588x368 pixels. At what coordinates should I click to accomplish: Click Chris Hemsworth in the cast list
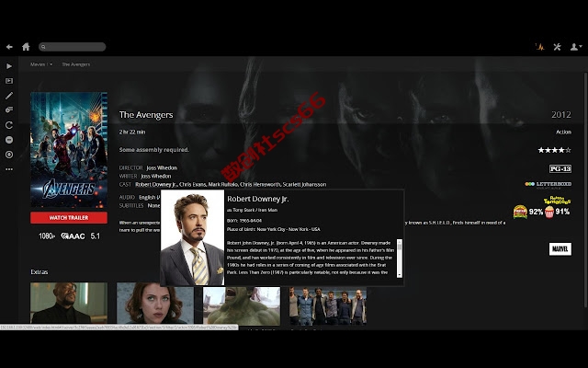(260, 184)
